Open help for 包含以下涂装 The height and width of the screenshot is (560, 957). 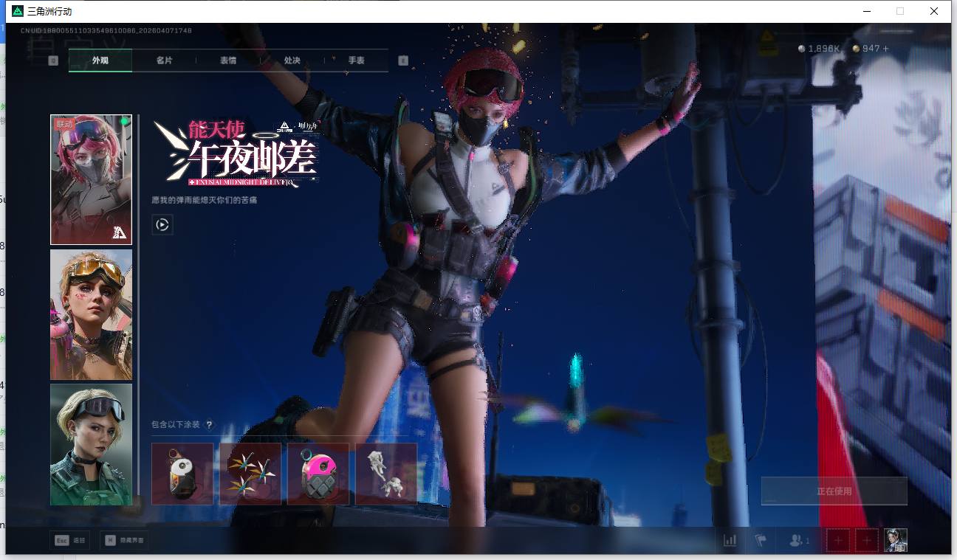point(210,425)
